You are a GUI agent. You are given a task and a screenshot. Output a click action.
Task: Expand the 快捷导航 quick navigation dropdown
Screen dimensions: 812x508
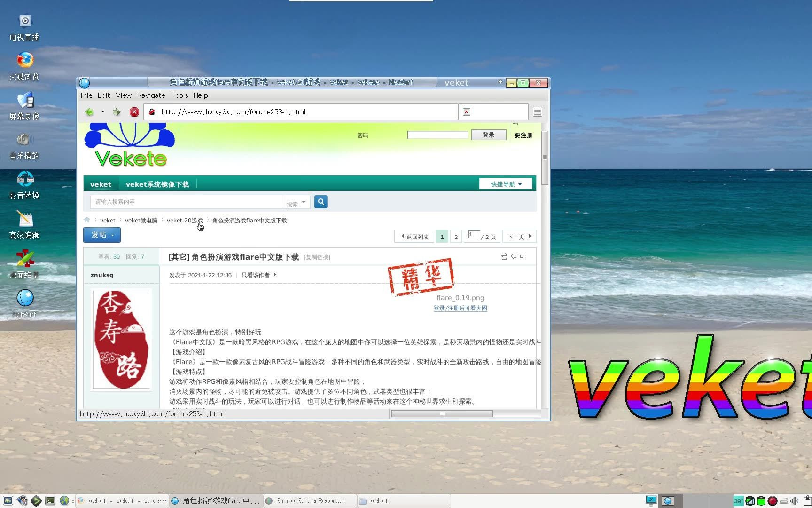[506, 184]
